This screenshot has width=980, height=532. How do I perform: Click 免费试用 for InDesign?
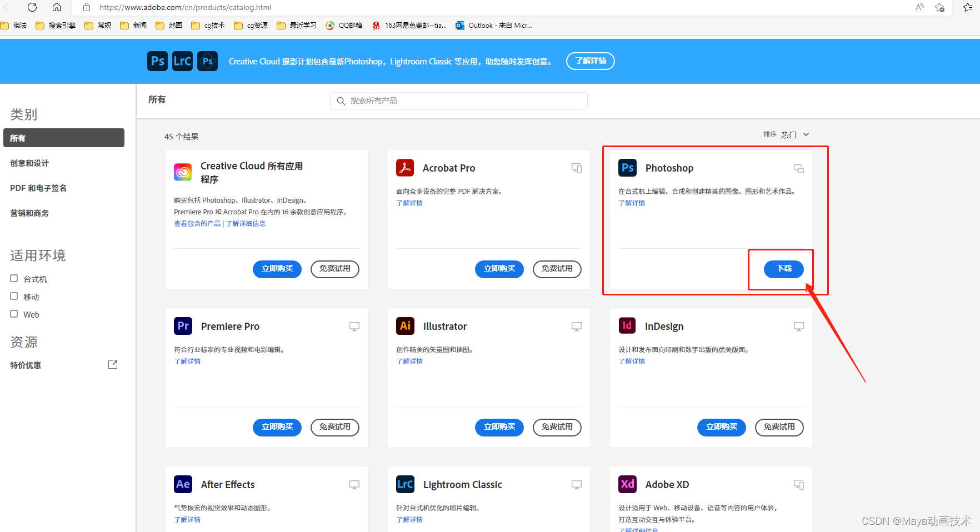tap(779, 427)
